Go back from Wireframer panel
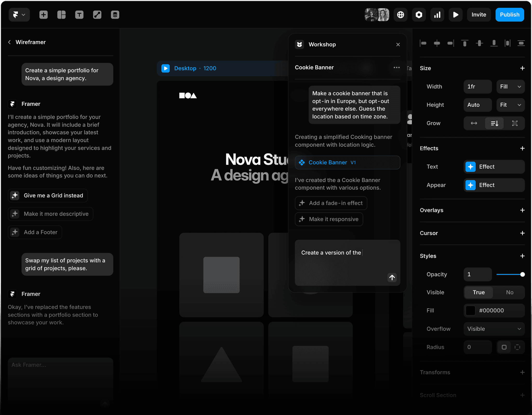 click(9, 42)
